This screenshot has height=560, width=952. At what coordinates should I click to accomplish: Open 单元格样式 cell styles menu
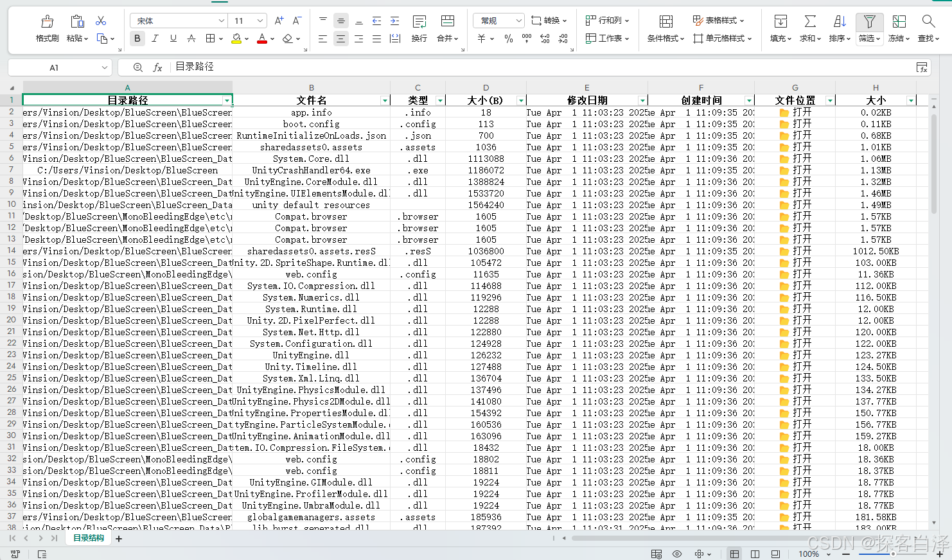coord(722,39)
